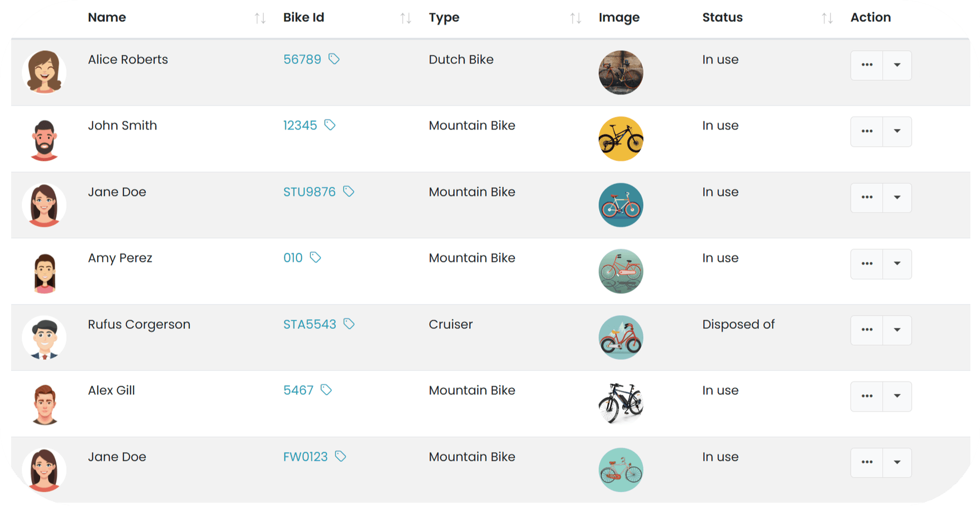Click the Dutch Bike image thumbnail
Viewport: 980px width, 506px height.
point(621,72)
